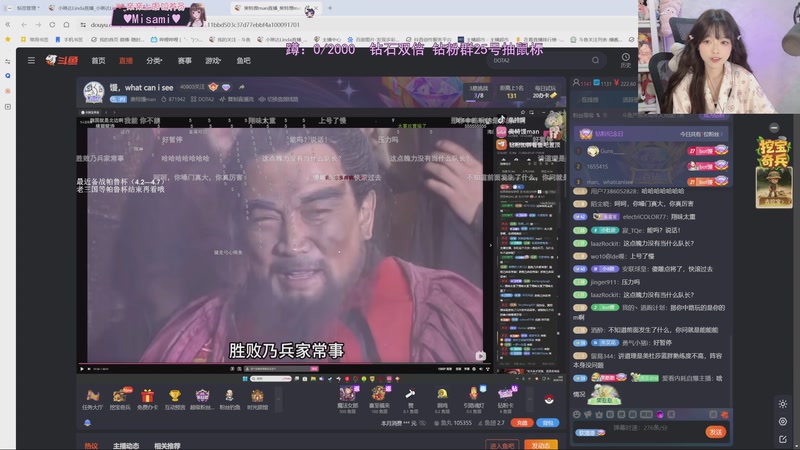The image size is (800, 450).
Task: Click the blue bell notification icon
Action: (x=87, y=423)
